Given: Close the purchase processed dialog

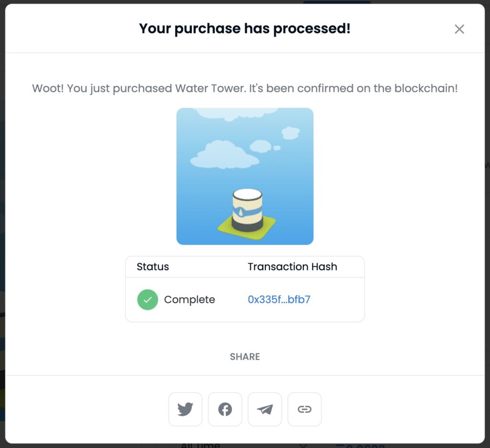Looking at the screenshot, I should coord(459,29).
